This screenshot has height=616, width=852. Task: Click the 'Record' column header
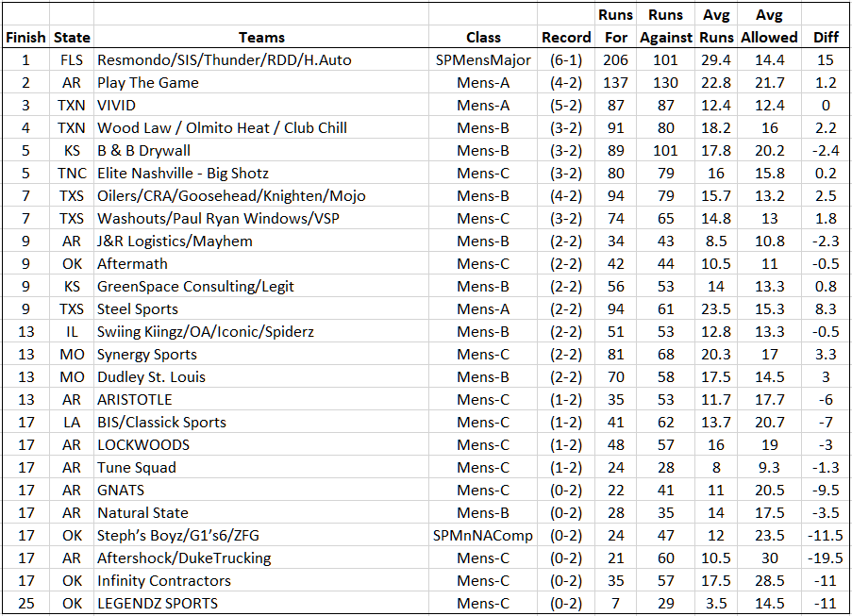coord(566,37)
